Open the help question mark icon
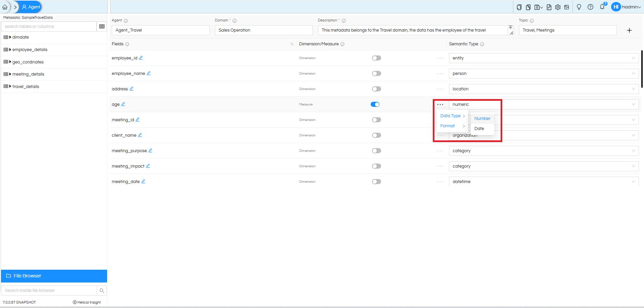Image resolution: width=644 pixels, height=308 pixels. coord(590,7)
